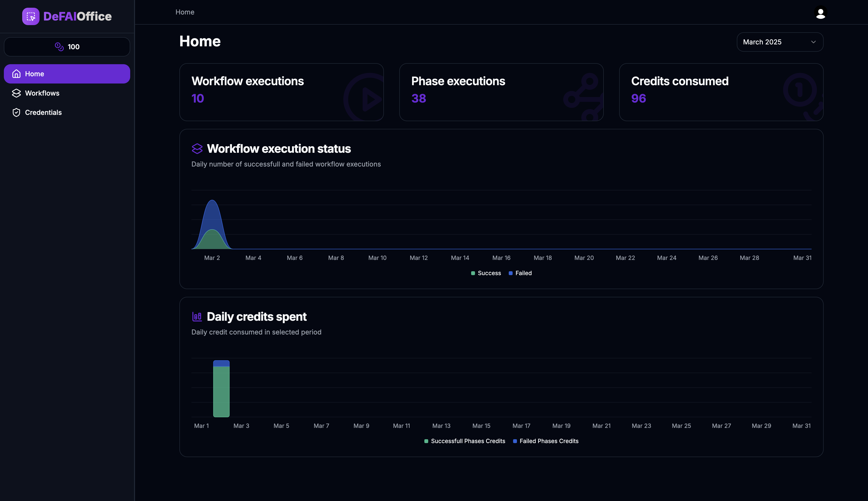868x501 pixels.
Task: Click the Failed Phases Credits blue swatch
Action: pos(515,441)
